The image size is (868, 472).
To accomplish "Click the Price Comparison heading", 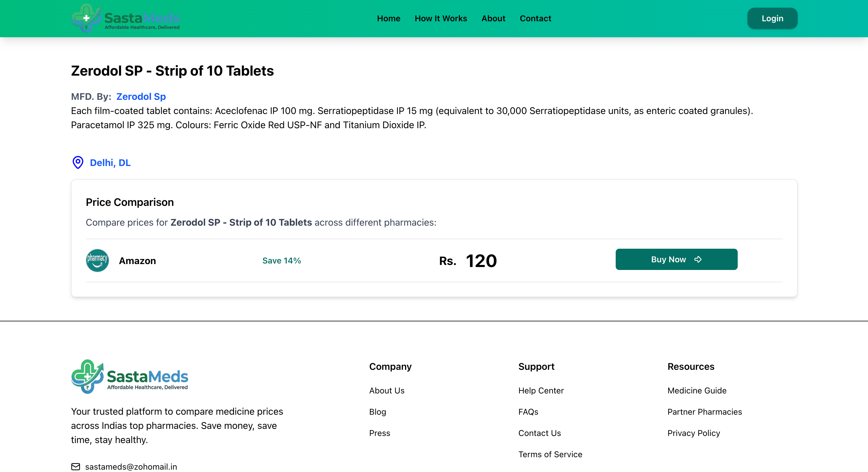I will pyautogui.click(x=130, y=202).
